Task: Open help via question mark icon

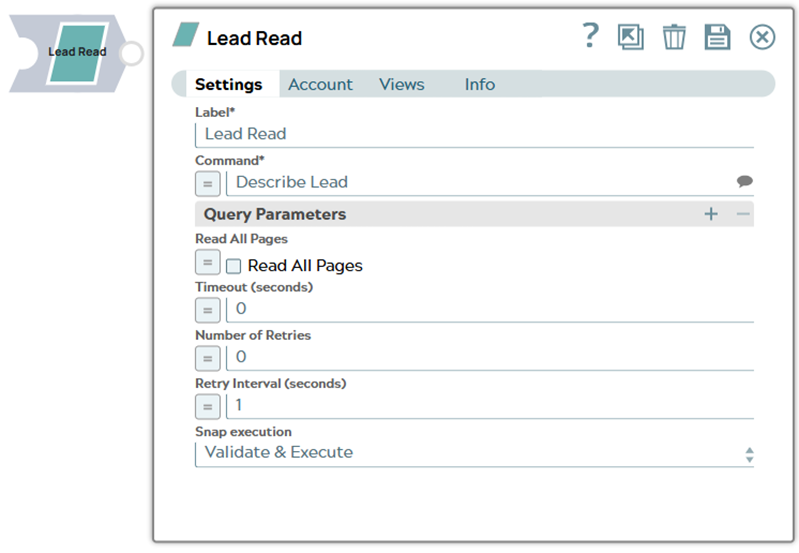Action: (591, 36)
